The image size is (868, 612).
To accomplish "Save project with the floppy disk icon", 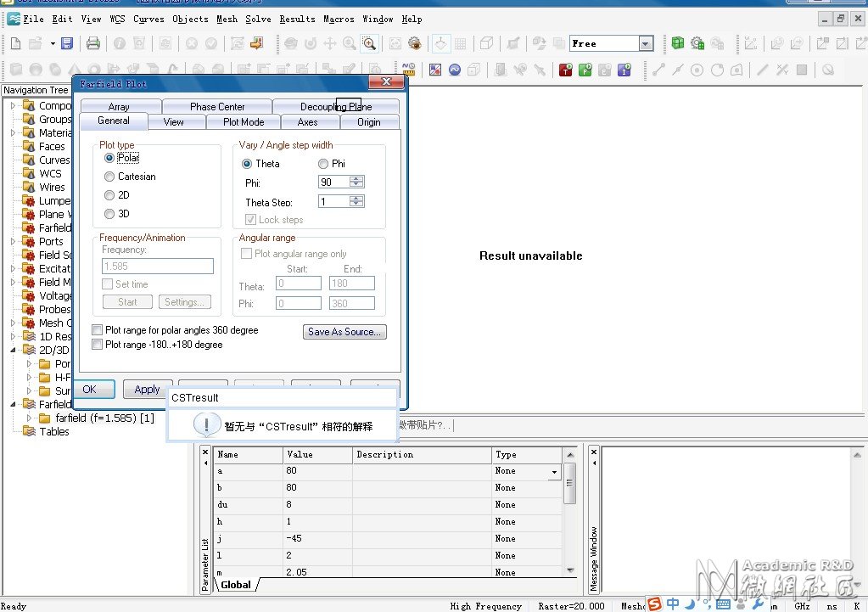I will tap(67, 43).
